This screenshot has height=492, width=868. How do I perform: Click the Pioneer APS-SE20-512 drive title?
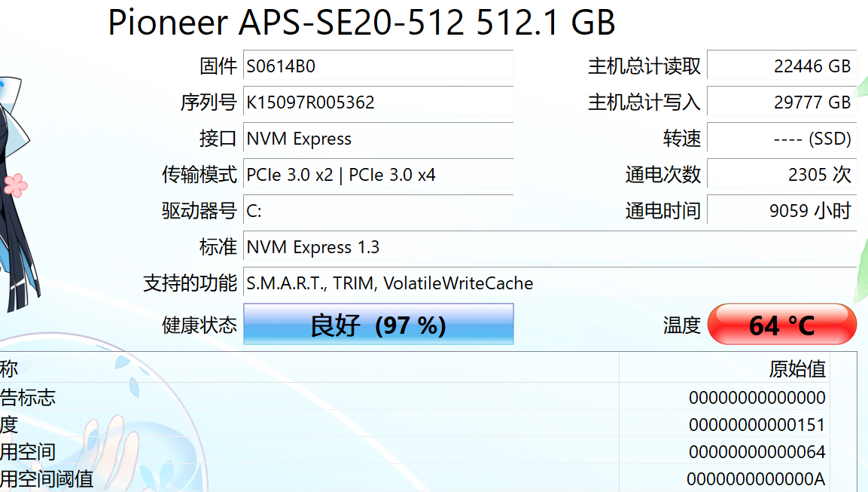[361, 23]
